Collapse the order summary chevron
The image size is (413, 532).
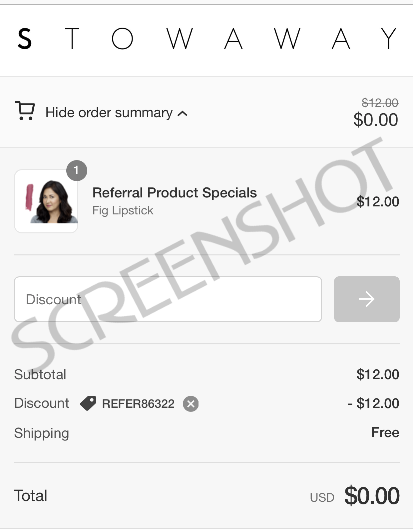183,114
